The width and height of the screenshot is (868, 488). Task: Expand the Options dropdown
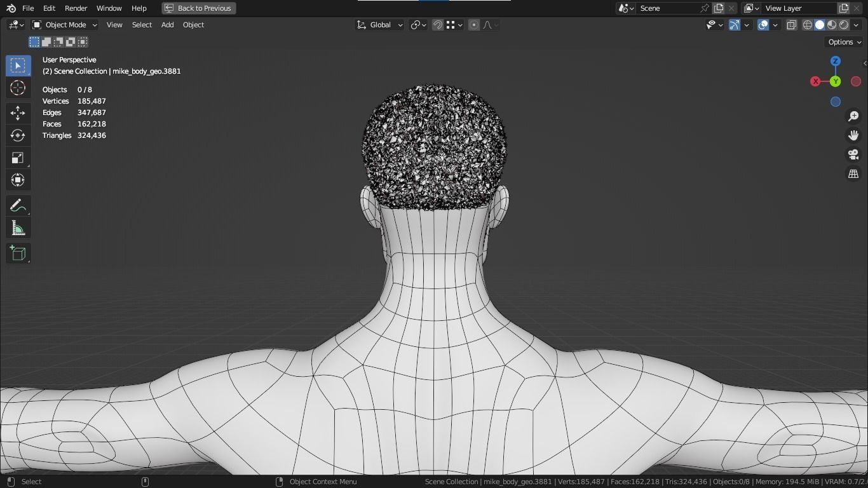click(844, 42)
